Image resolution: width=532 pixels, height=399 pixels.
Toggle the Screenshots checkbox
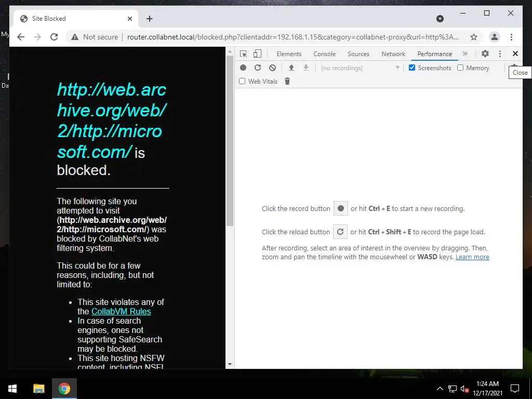click(x=412, y=68)
